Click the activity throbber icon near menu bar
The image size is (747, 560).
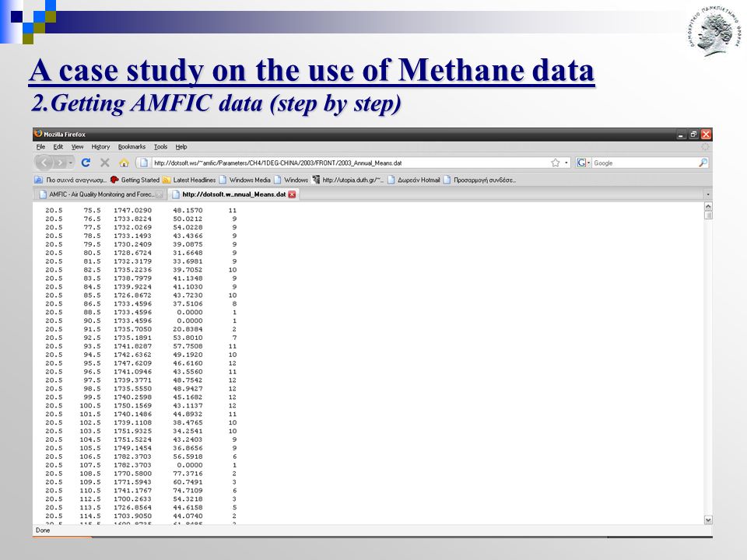(x=705, y=147)
